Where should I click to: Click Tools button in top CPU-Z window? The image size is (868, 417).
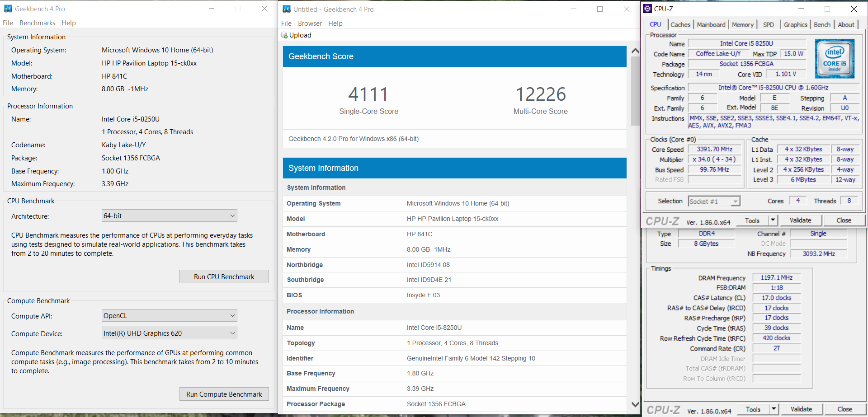(752, 220)
